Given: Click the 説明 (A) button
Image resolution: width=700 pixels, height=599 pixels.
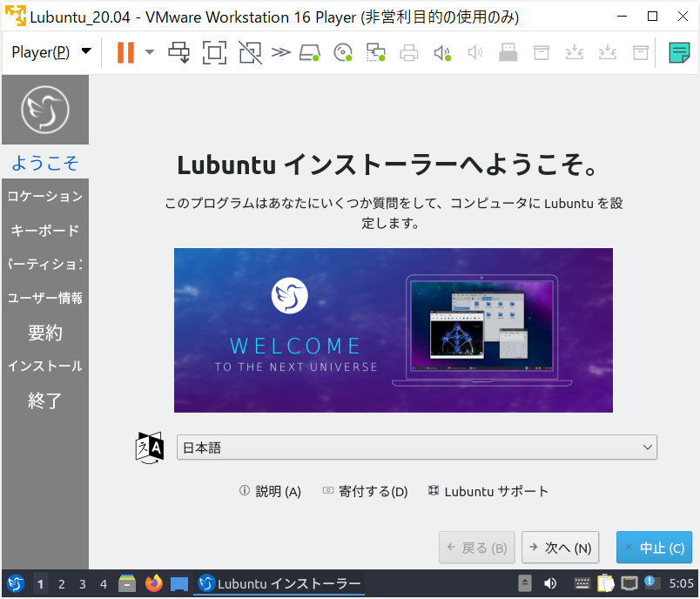Looking at the screenshot, I should tap(270, 491).
